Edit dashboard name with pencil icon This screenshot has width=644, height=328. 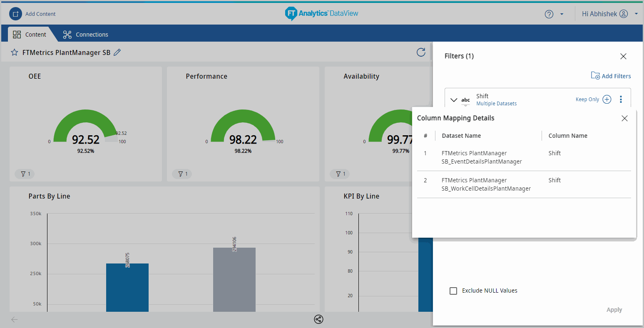117,52
